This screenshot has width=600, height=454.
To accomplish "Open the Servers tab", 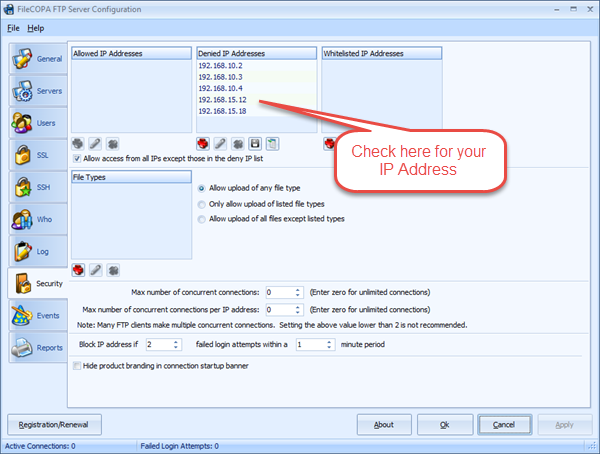I will [38, 91].
